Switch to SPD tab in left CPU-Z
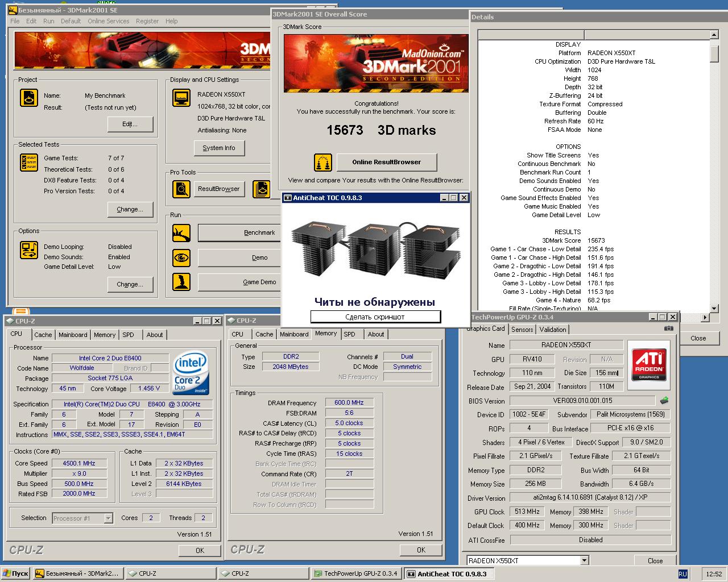The image size is (728, 582). (x=129, y=335)
